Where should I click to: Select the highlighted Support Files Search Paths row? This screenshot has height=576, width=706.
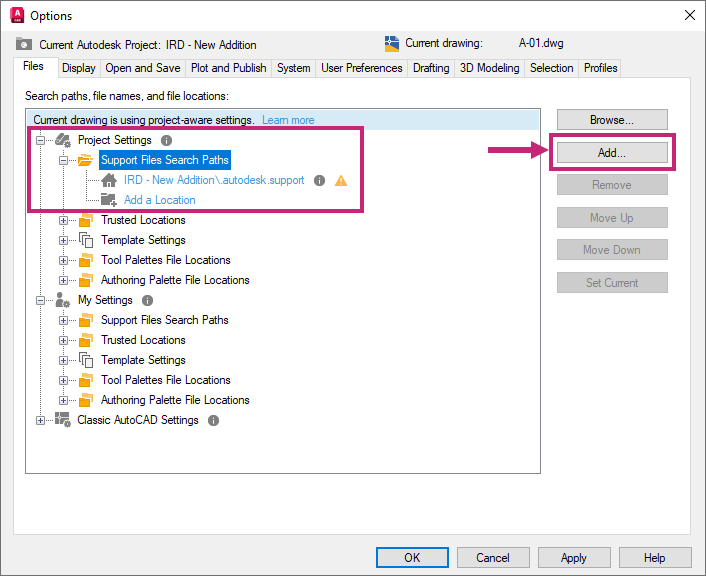point(165,160)
